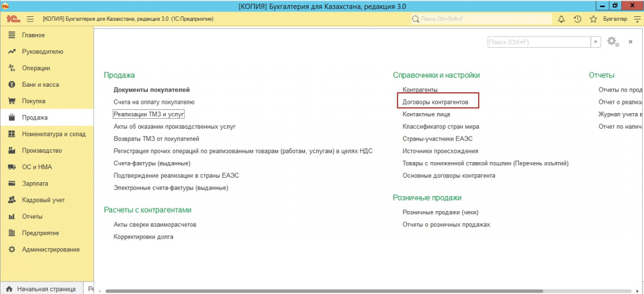This screenshot has width=644, height=294.
Task: Open Счета-фактуры (выданные) link
Action: (x=152, y=163)
